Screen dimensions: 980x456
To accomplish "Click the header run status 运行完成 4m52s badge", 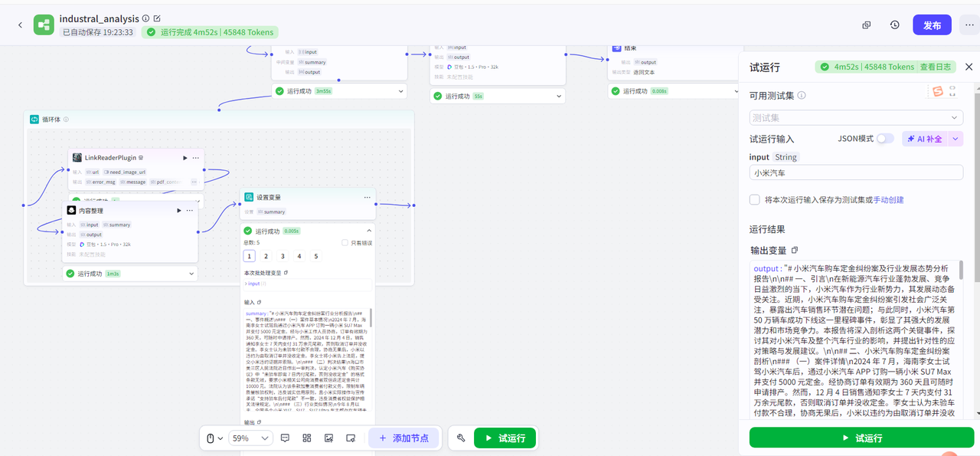I will (x=210, y=32).
